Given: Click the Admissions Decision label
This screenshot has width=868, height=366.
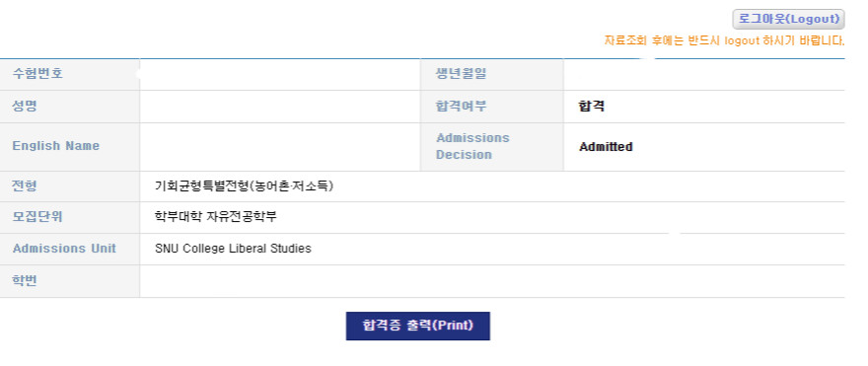Looking at the screenshot, I should 472,146.
